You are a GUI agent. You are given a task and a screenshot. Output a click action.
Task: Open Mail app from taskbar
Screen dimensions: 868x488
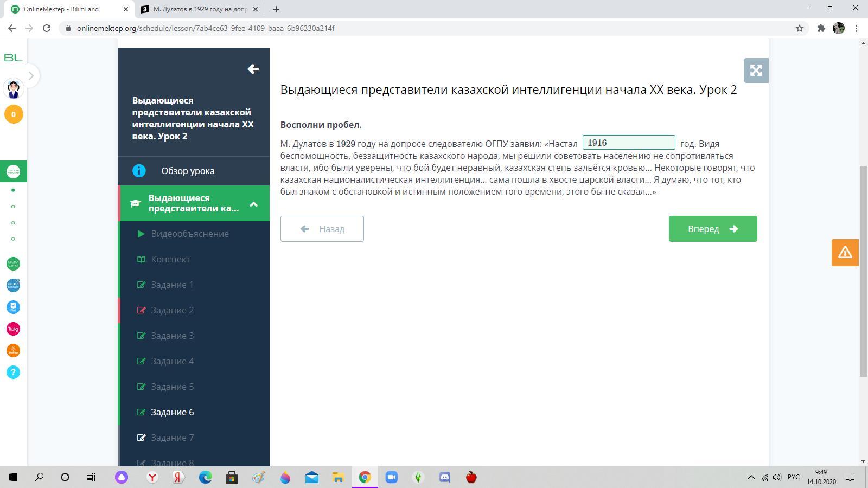coord(312,477)
